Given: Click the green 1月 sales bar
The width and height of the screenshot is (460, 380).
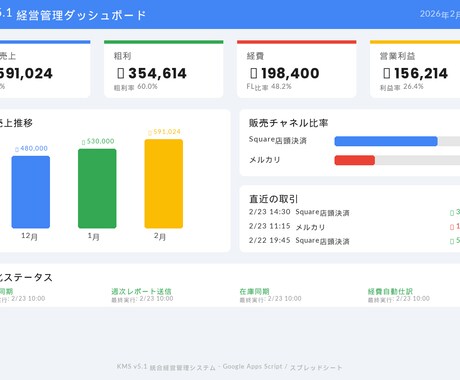Looking at the screenshot, I should coord(97,189).
